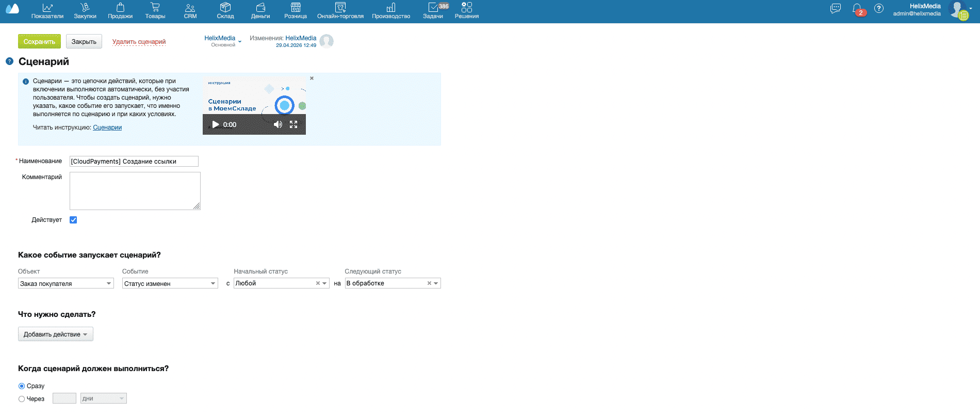Click the MoySklad logo icon
The width and height of the screenshot is (980, 416).
[x=12, y=9]
